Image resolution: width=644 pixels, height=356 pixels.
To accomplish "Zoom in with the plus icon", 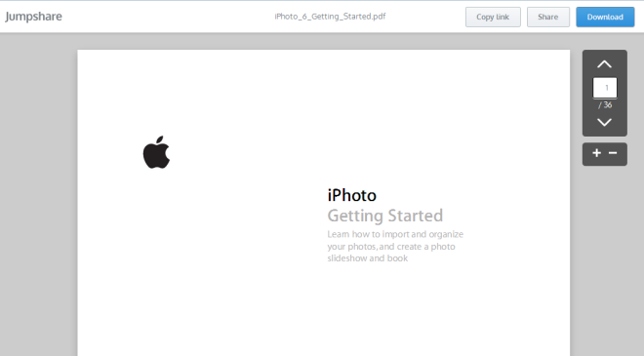I will [x=597, y=153].
